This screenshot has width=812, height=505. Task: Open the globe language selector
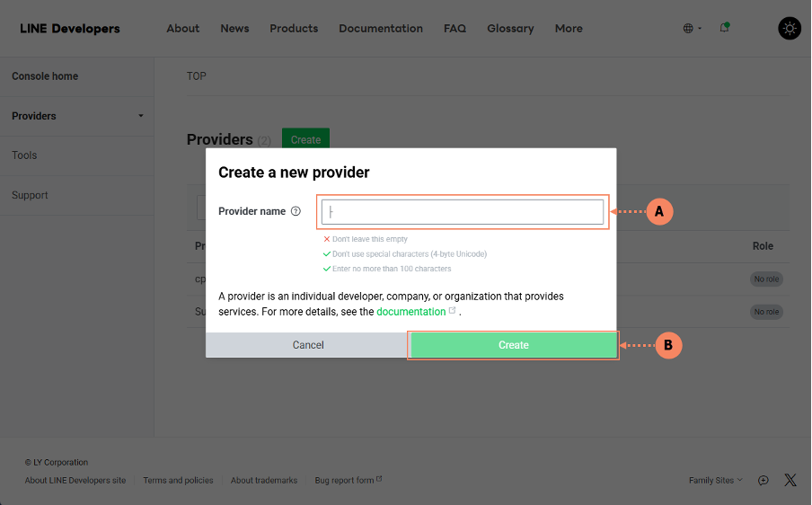coord(692,29)
